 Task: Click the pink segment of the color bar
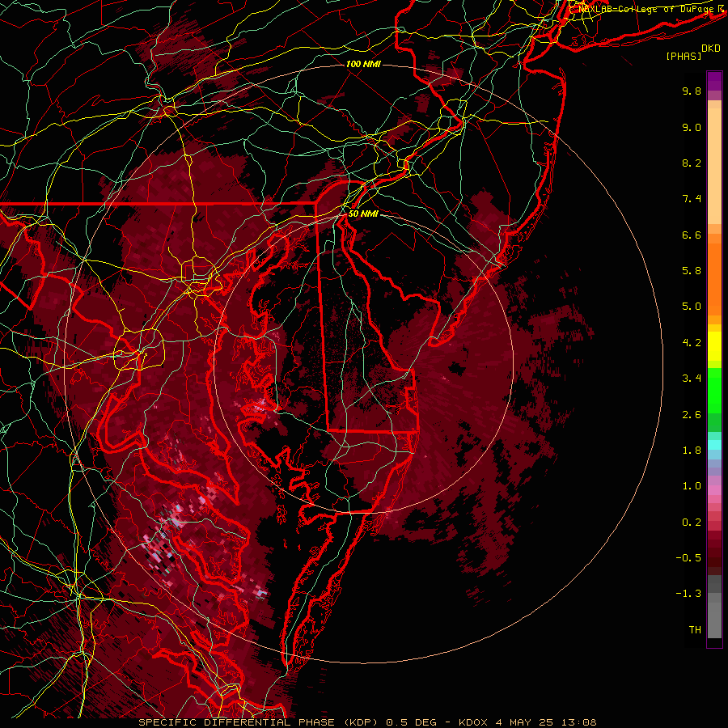(x=714, y=490)
